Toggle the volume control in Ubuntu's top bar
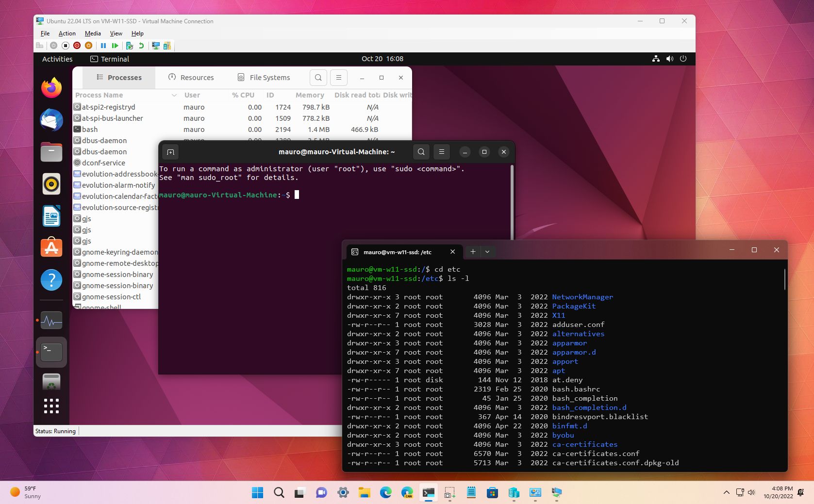This screenshot has width=814, height=504. pos(670,59)
